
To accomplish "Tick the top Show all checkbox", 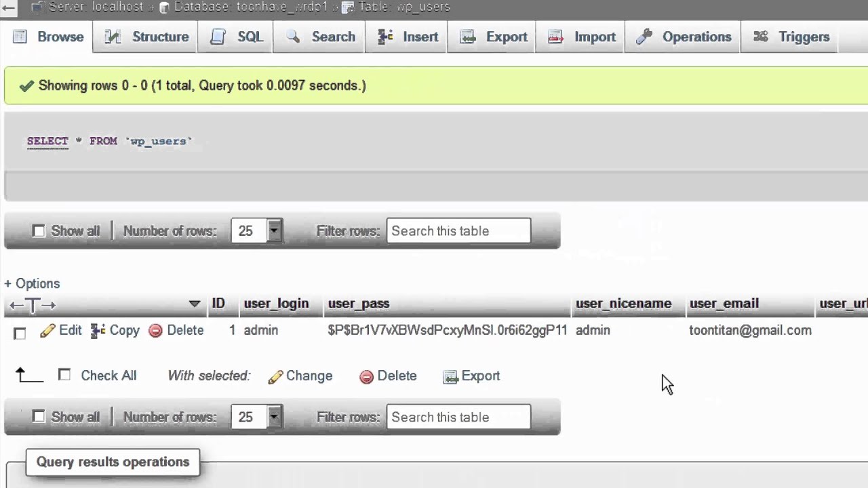I will click(x=39, y=231).
